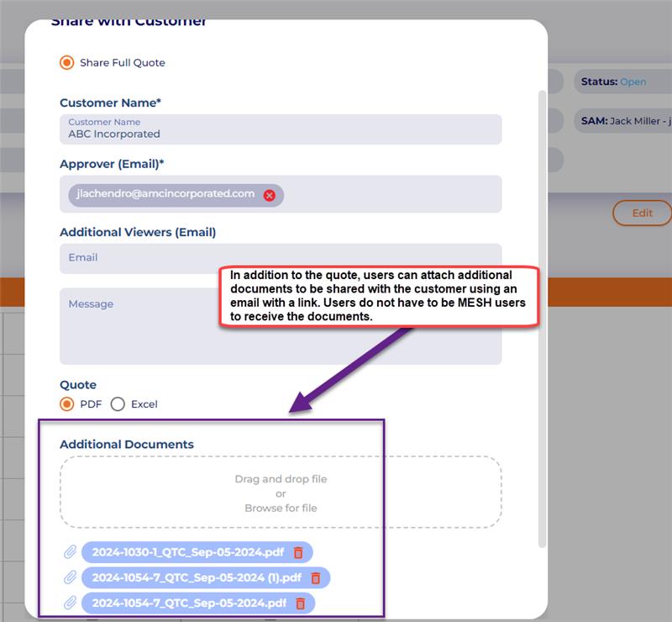Click paperclip icon beside 2024-1030-1 file
672x622 pixels.
(x=71, y=552)
